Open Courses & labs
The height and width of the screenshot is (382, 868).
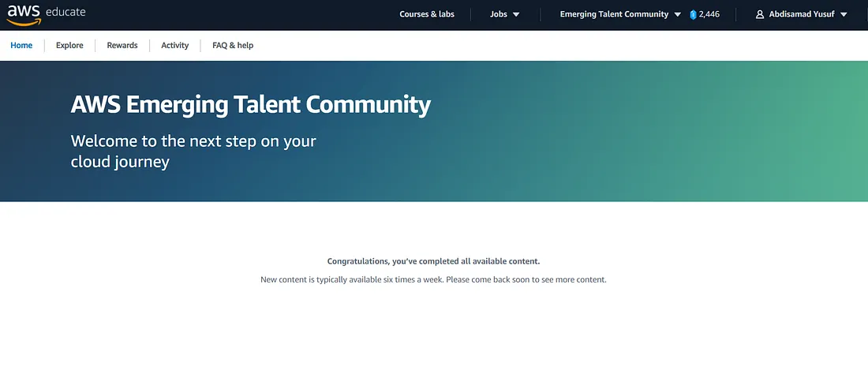click(x=427, y=14)
